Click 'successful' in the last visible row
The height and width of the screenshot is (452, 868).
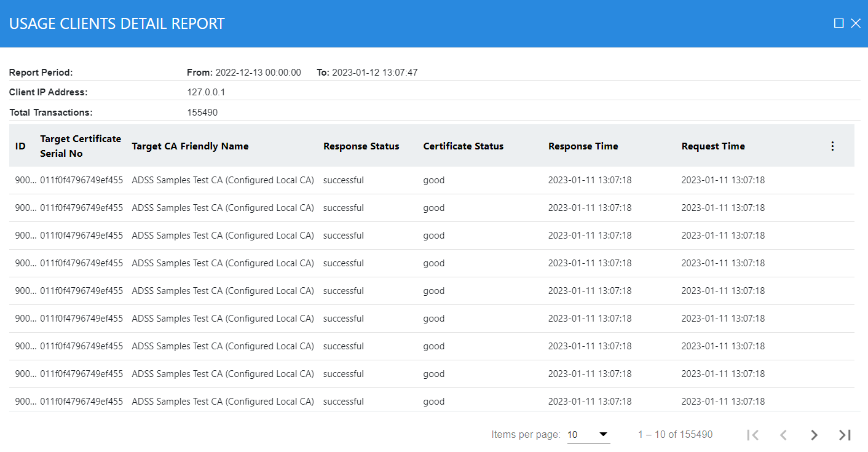[343, 402]
